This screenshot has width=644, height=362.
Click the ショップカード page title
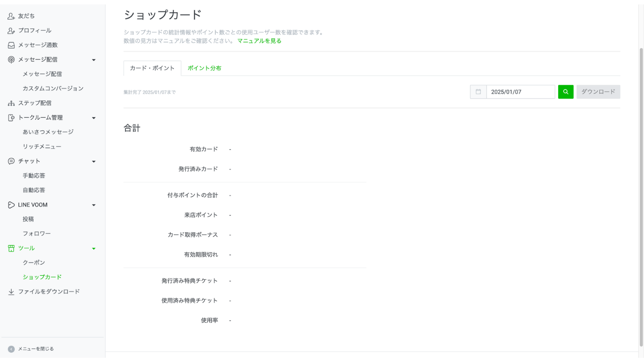(x=163, y=15)
